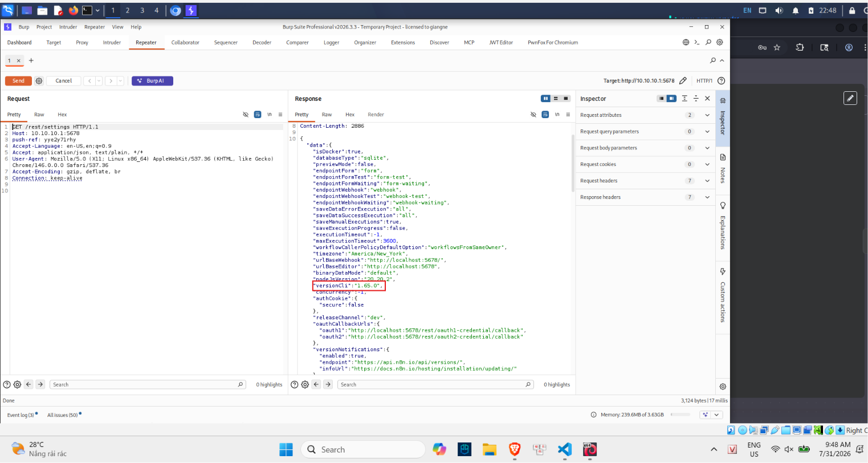
Task: Click the edit target pencil icon
Action: click(x=683, y=81)
